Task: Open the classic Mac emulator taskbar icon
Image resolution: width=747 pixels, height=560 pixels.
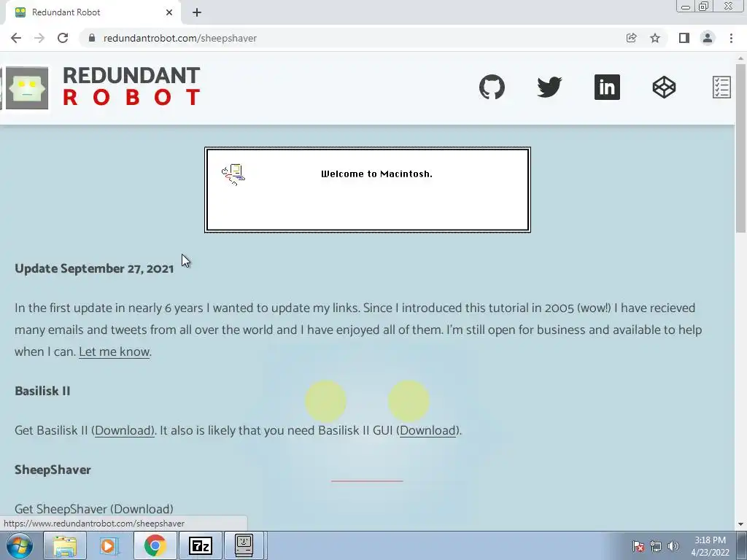Action: coord(244,545)
